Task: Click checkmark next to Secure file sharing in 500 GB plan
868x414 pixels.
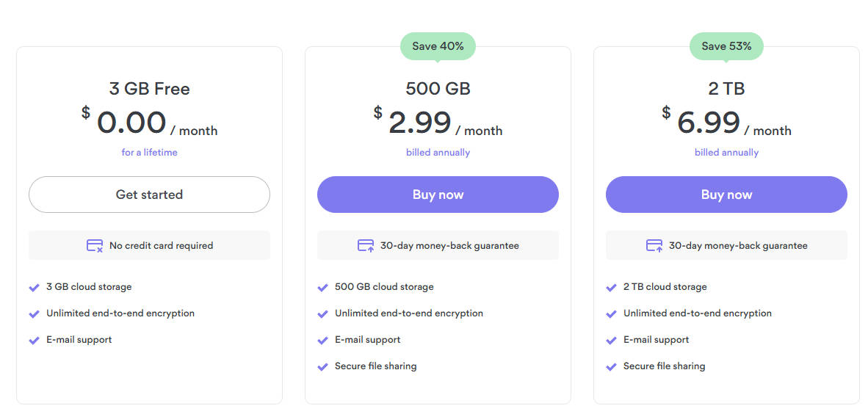Action: click(x=322, y=367)
